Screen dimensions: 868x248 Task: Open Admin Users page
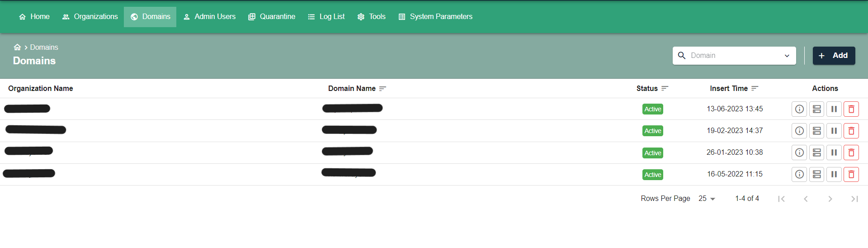click(209, 17)
